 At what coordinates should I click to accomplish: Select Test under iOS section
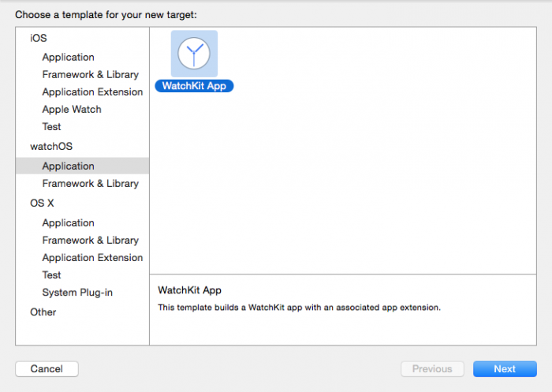point(51,127)
